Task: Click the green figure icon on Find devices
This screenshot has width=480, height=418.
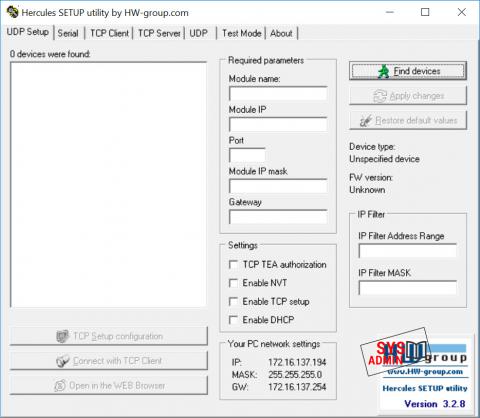Action: pyautogui.click(x=384, y=71)
